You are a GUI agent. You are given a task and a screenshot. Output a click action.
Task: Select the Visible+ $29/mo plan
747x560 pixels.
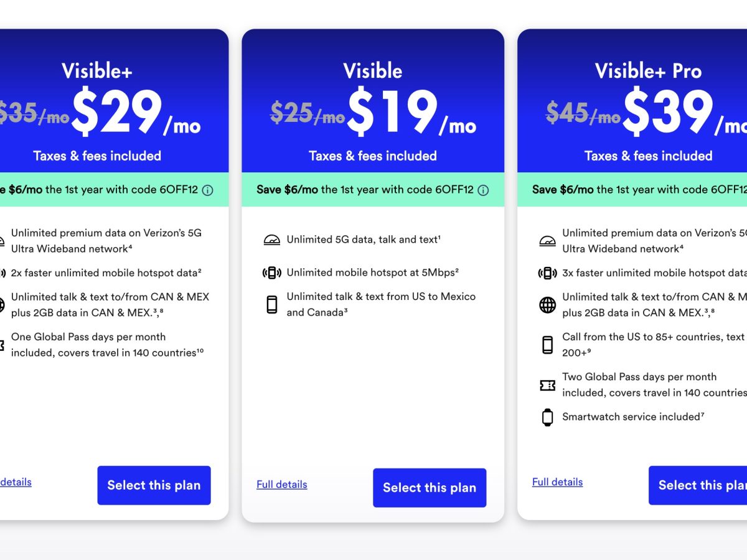(154, 485)
